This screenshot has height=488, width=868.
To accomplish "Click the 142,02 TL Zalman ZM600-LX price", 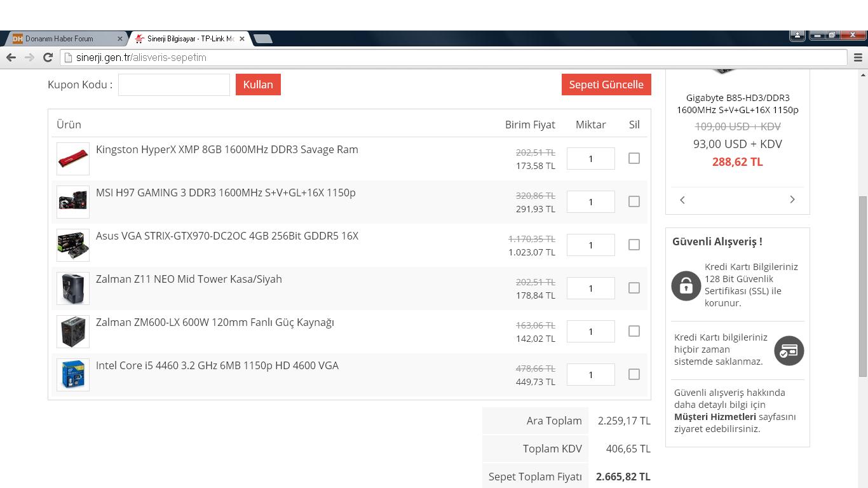I will click(x=536, y=339).
